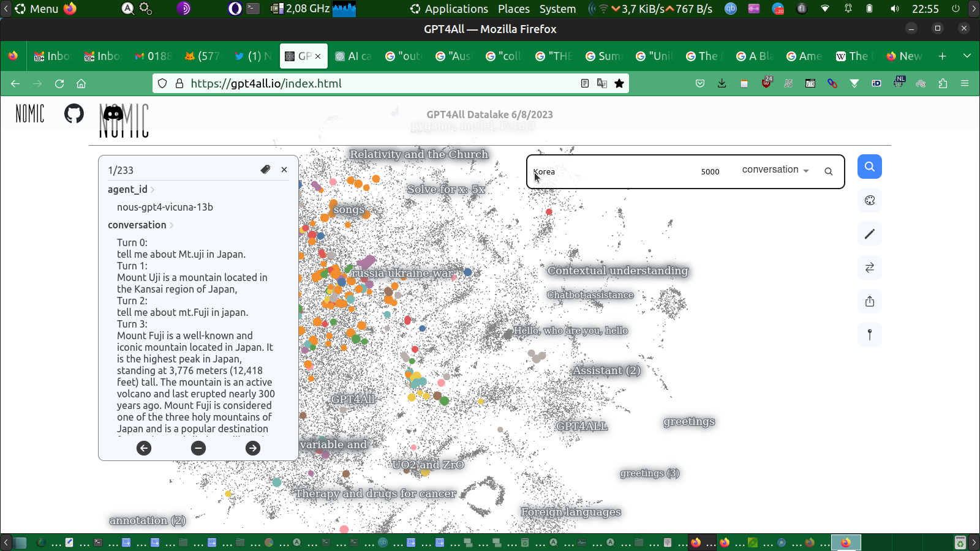Go to previous result with left arrow
Screen dimensions: 980x551
tap(144, 448)
